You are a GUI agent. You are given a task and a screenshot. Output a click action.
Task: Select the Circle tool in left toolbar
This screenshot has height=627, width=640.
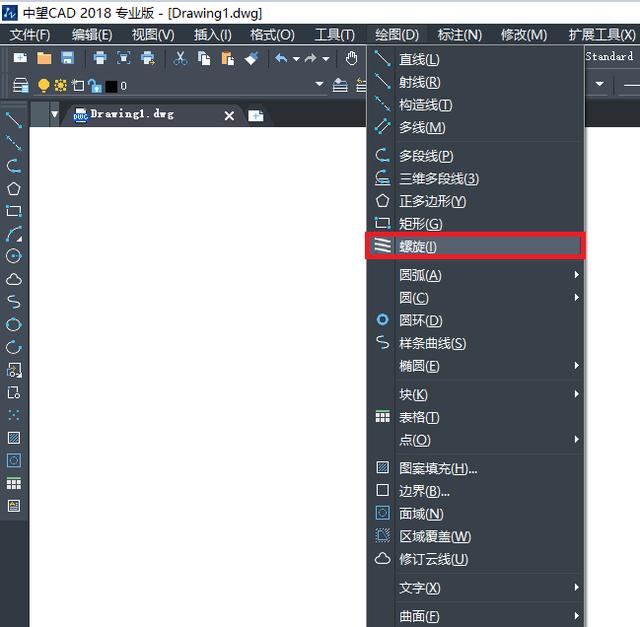pyautogui.click(x=14, y=256)
